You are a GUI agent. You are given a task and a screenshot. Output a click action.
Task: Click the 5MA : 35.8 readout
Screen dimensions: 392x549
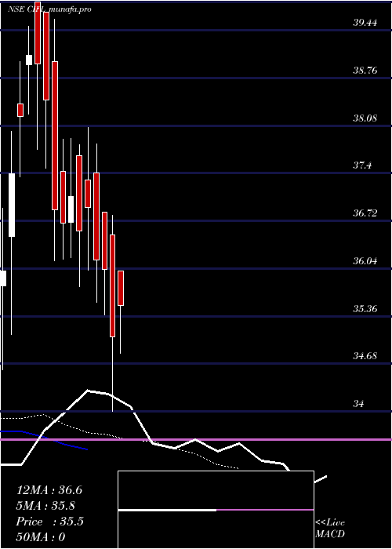pos(45,506)
